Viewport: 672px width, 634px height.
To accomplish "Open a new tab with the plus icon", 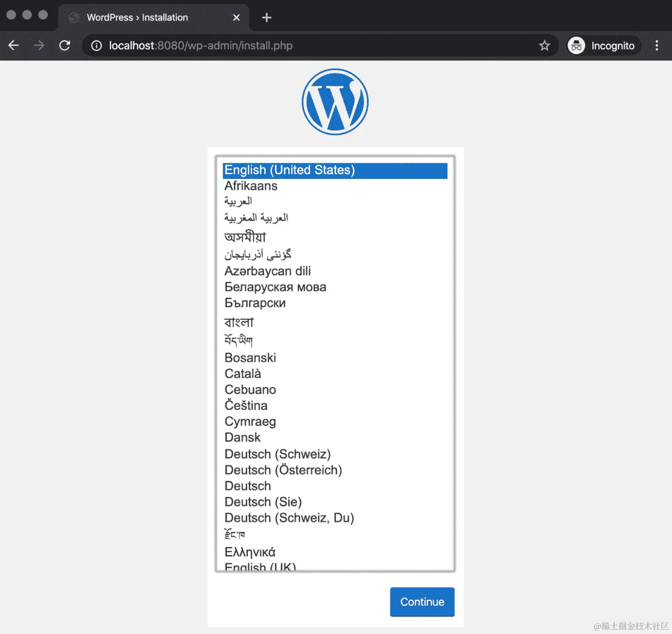I will coord(266,17).
